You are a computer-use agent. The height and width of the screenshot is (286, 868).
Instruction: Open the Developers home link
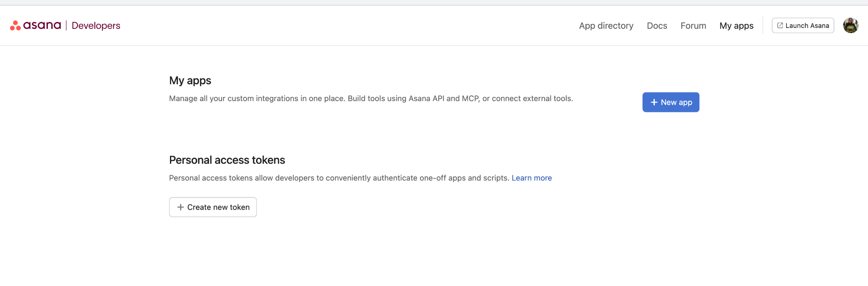[96, 25]
